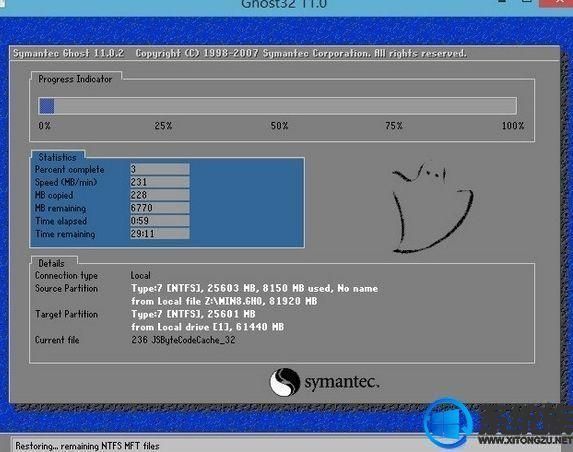Click the 25% progress marker

pos(163,126)
